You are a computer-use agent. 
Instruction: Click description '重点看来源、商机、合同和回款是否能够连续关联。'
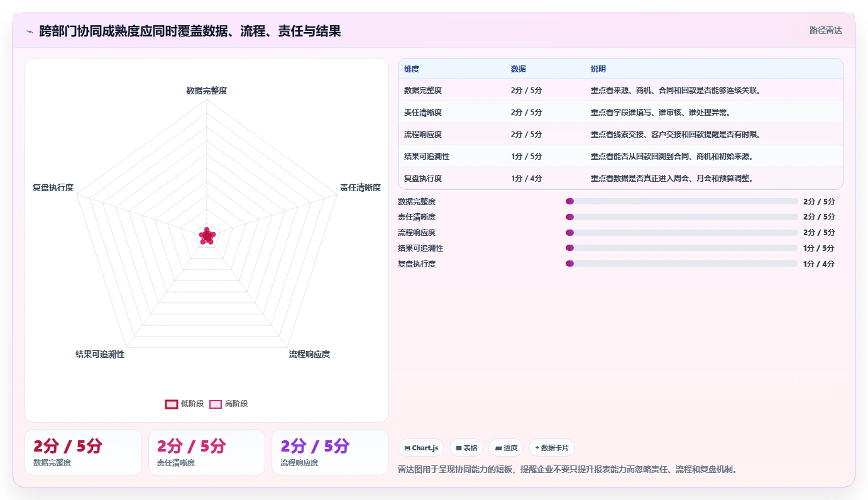point(676,91)
